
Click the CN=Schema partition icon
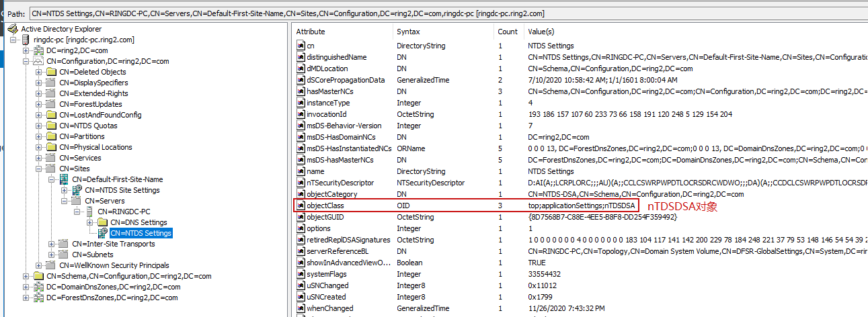click(38, 276)
